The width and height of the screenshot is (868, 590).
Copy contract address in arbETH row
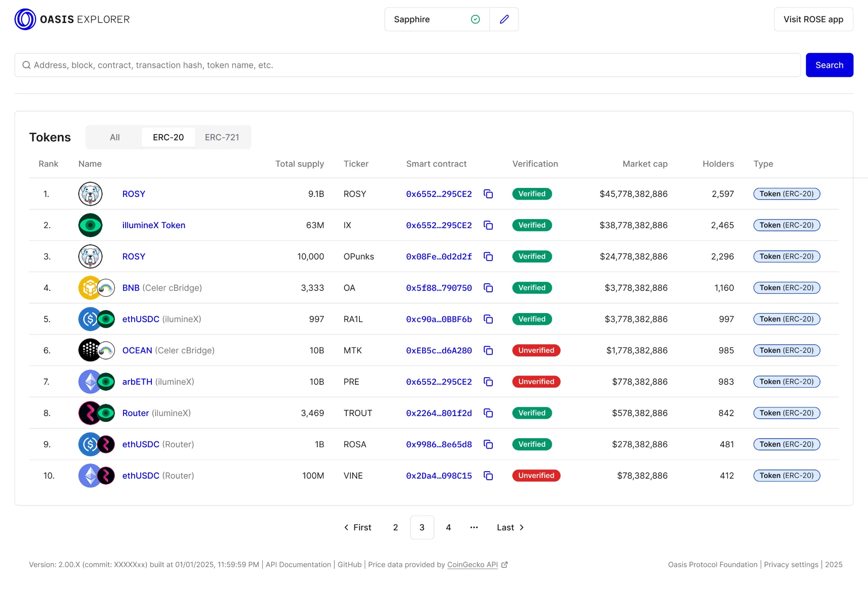tap(488, 382)
